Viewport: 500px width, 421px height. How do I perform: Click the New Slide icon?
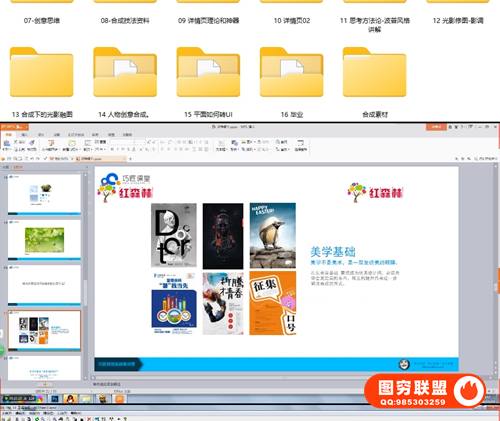[72, 143]
